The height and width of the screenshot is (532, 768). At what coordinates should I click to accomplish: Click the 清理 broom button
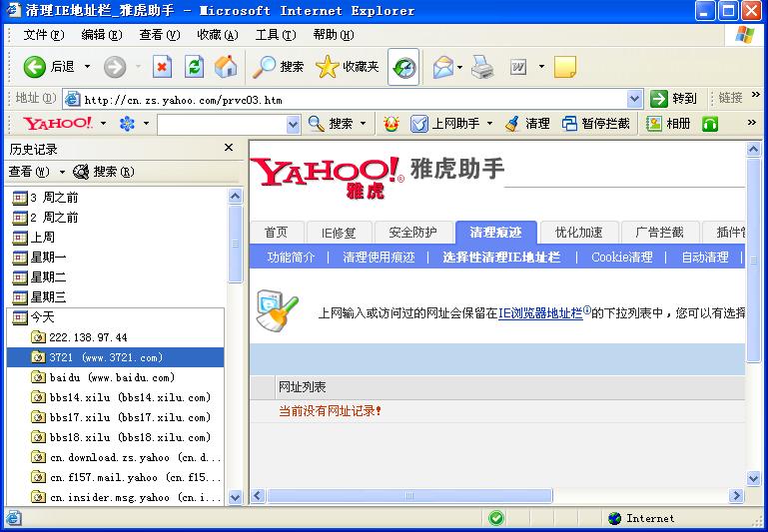(527, 124)
